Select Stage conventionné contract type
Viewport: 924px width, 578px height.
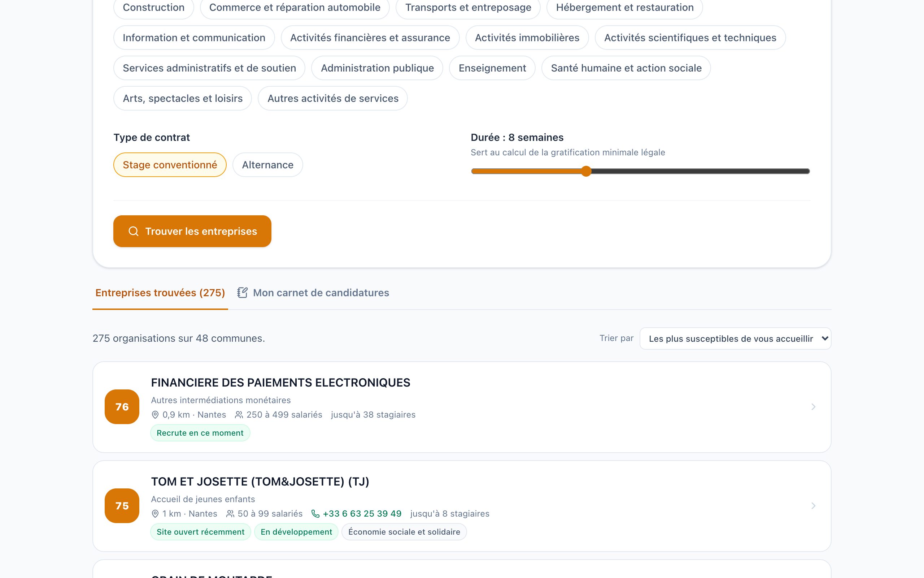[170, 165]
